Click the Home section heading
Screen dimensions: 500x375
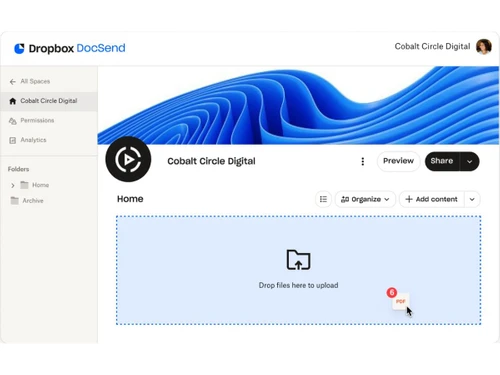click(130, 199)
